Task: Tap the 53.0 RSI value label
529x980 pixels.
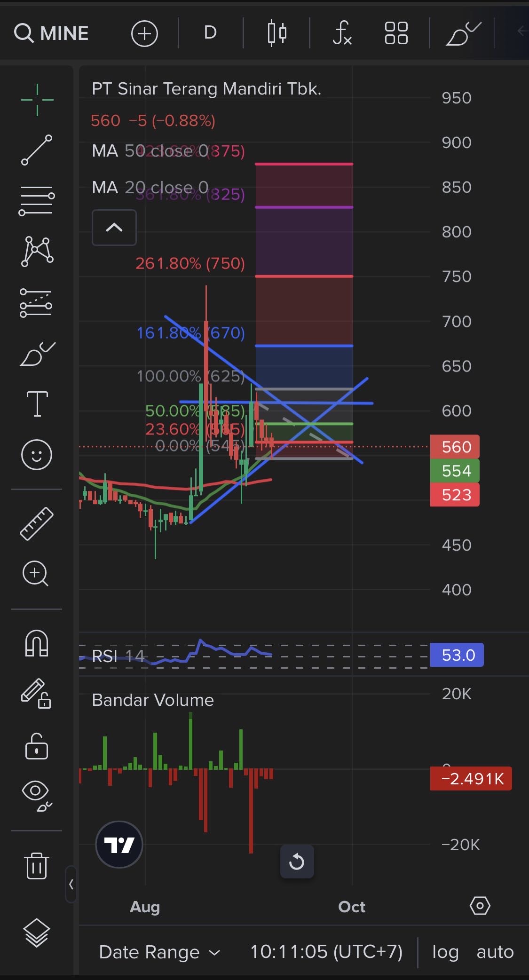Action: coord(457,655)
